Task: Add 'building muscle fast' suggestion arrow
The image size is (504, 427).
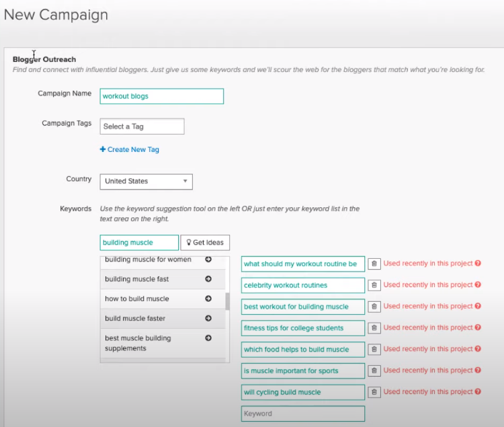Action: point(208,279)
